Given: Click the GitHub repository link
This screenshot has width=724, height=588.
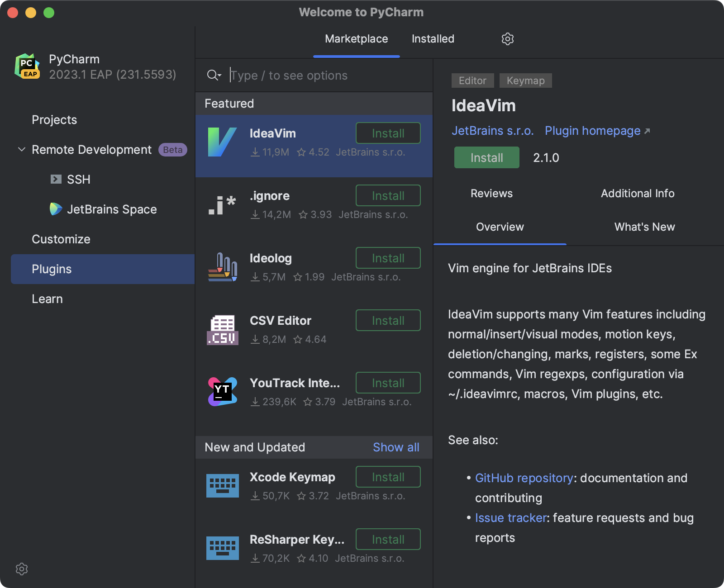Looking at the screenshot, I should pos(524,478).
